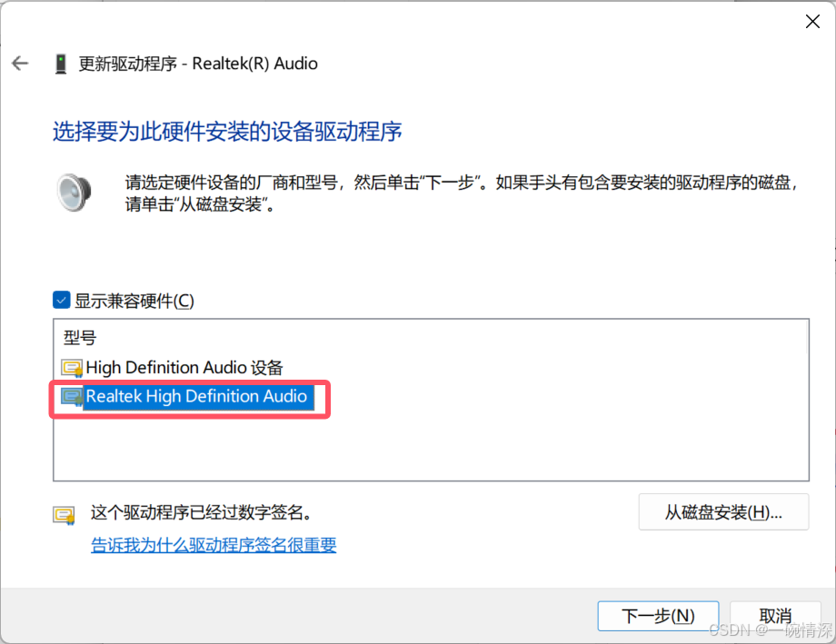This screenshot has width=836, height=644.
Task: Select High Definition Audio 设备 in list
Action: [184, 368]
